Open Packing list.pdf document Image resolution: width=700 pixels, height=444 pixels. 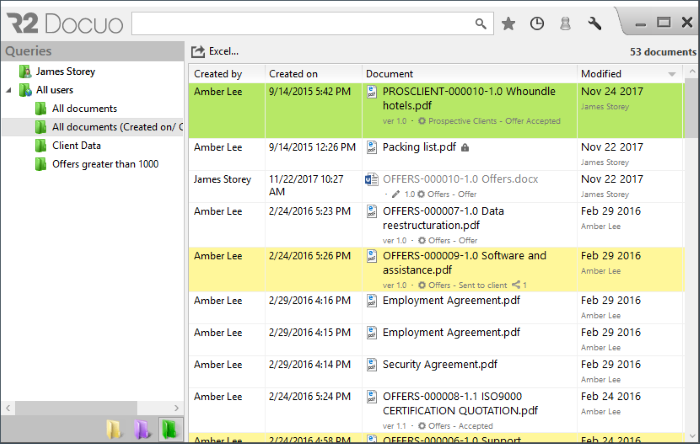[419, 147]
